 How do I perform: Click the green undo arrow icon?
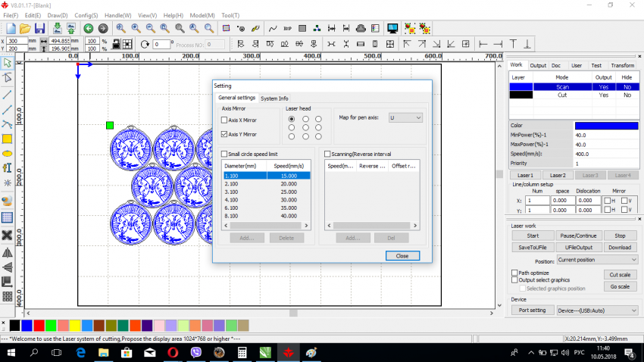89,28
